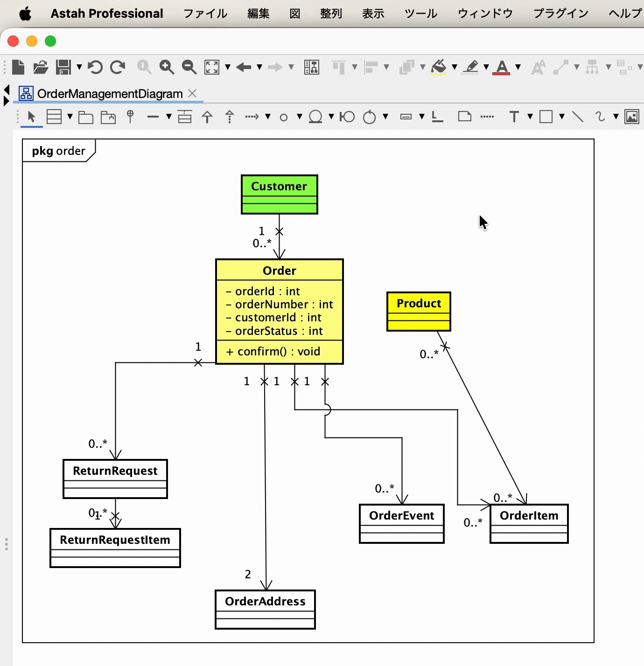The image size is (644, 666).
Task: Select the Note tool icon
Action: [465, 117]
